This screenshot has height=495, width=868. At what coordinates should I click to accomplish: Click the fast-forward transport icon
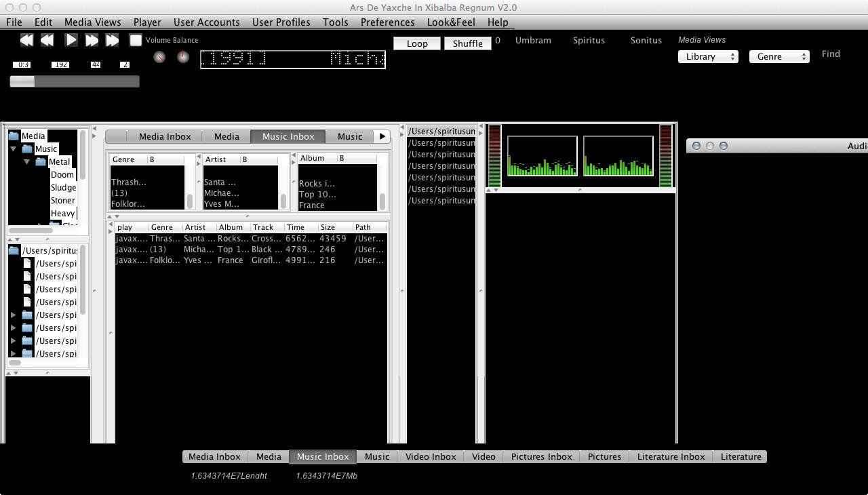(x=92, y=39)
